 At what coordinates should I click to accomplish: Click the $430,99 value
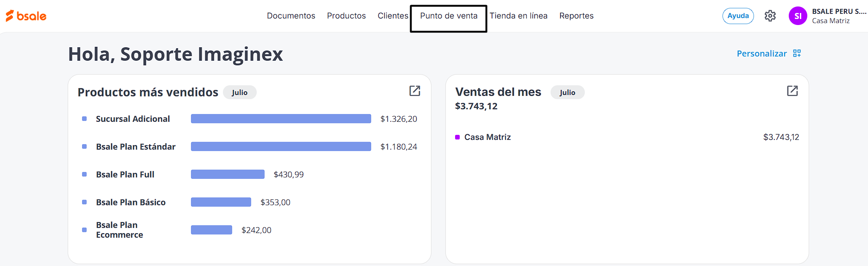[x=289, y=175]
